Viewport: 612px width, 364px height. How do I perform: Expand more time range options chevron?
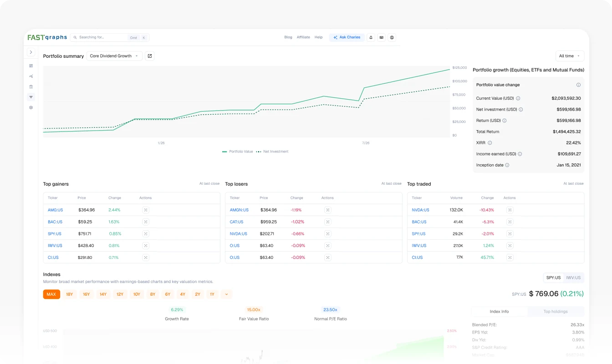[x=227, y=294]
